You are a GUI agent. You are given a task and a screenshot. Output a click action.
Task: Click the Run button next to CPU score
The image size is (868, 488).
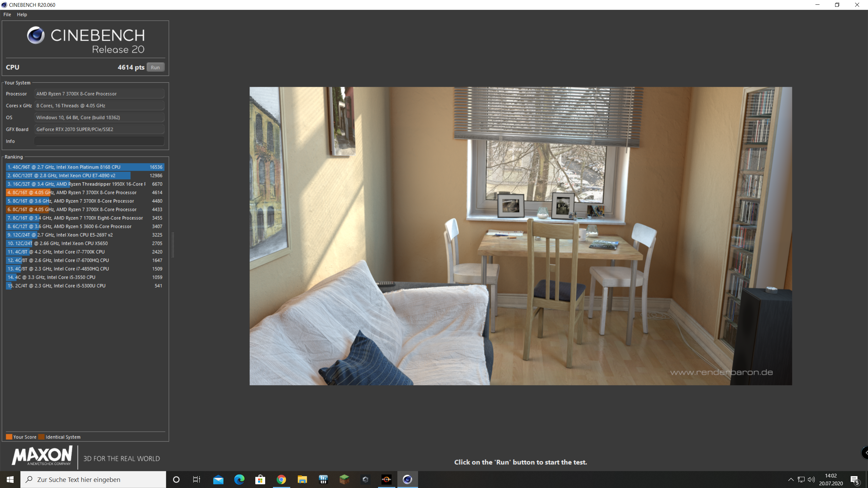click(155, 67)
